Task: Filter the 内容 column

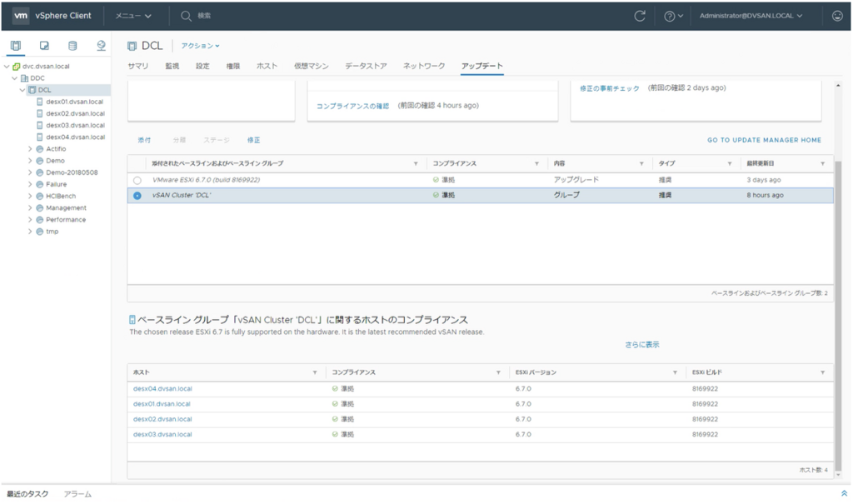Action: pos(641,163)
